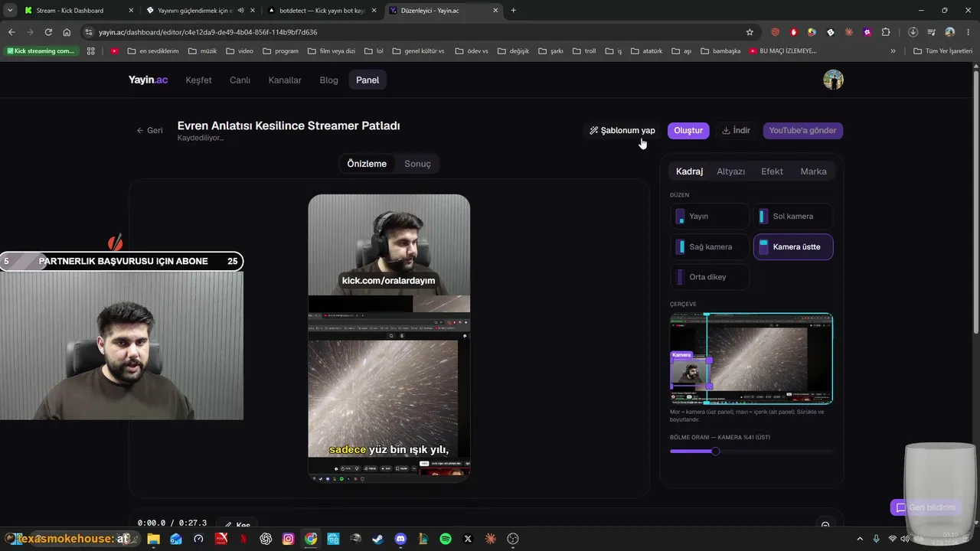
Task: Choose the Sağ kamera layout
Action: pyautogui.click(x=710, y=247)
